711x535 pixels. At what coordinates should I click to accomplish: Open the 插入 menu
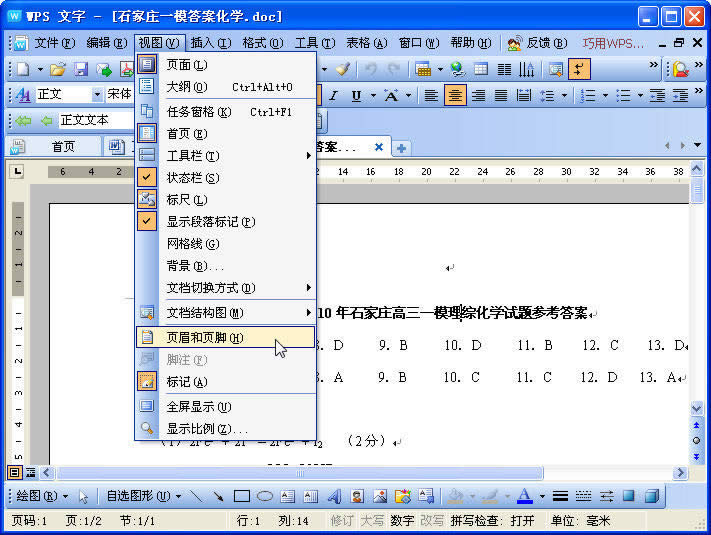tap(209, 43)
